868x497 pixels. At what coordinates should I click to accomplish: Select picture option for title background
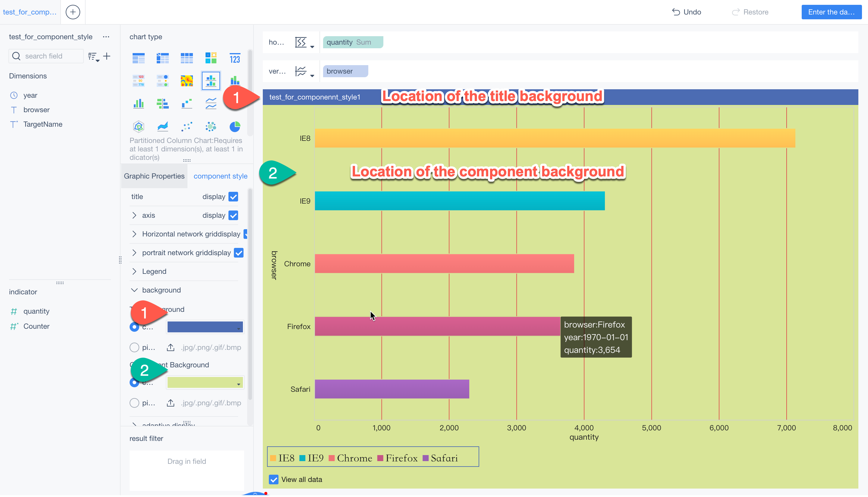[134, 347]
